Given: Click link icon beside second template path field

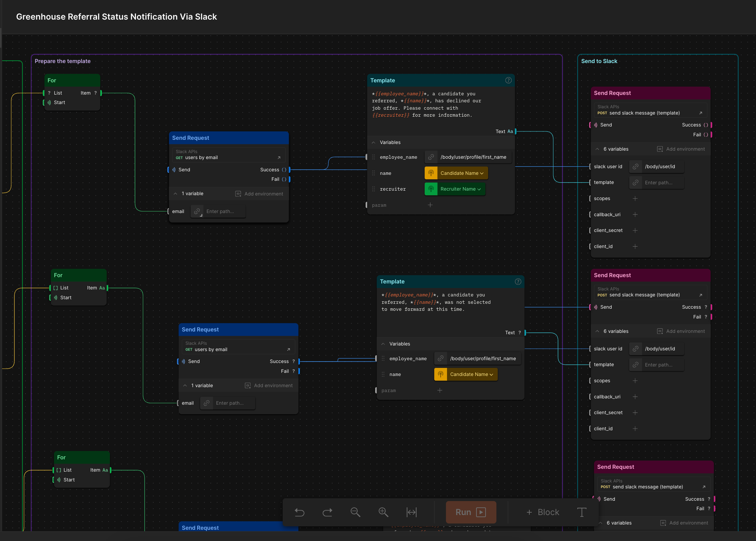Looking at the screenshot, I should (x=635, y=365).
